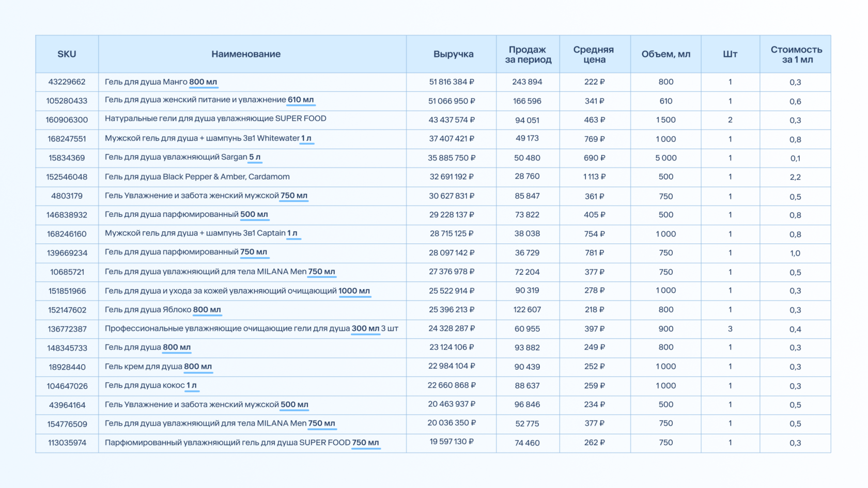Image resolution: width=868 pixels, height=488 pixels.
Task: Click volume value 1 500
Action: pyautogui.click(x=665, y=120)
